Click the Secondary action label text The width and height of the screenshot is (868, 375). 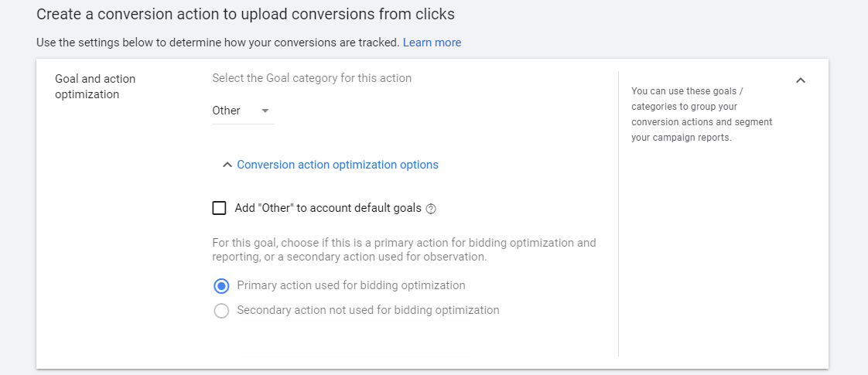coord(368,310)
